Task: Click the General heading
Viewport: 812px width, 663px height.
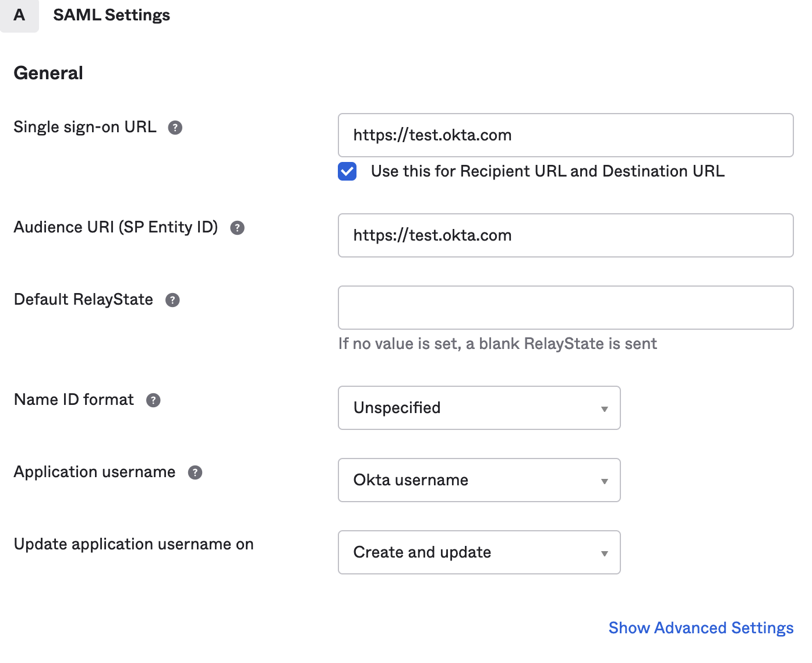Action: click(48, 73)
